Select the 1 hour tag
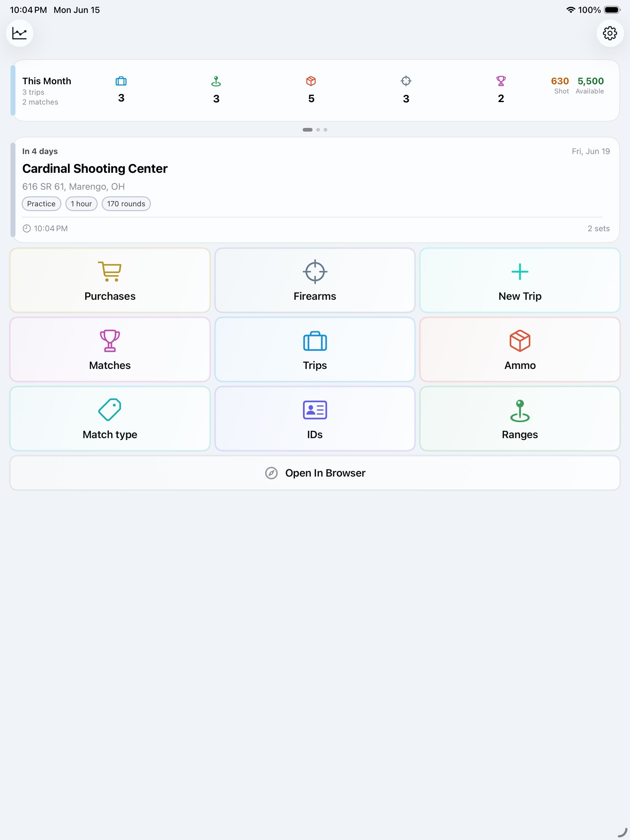630x840 pixels. 81,204
